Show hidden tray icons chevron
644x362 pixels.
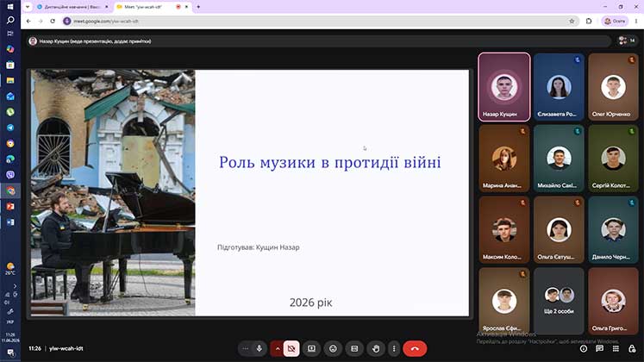[x=15, y=286]
